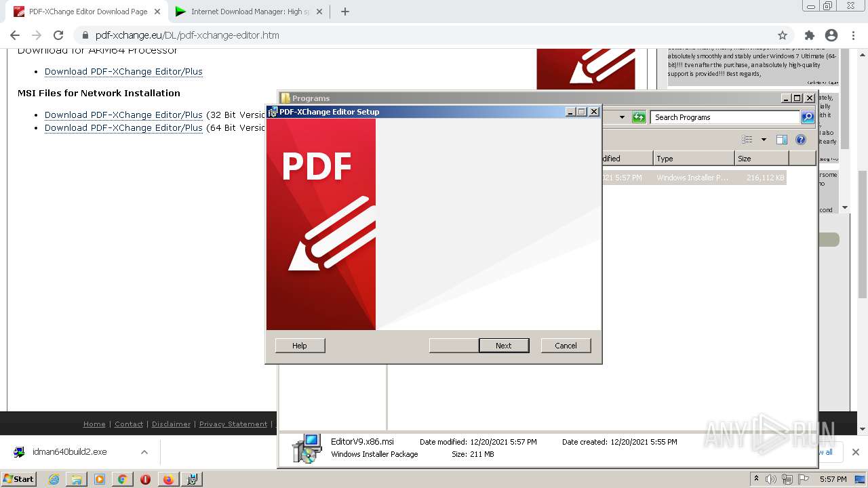Click the browser forward arrow
The image size is (868, 488).
(x=37, y=35)
